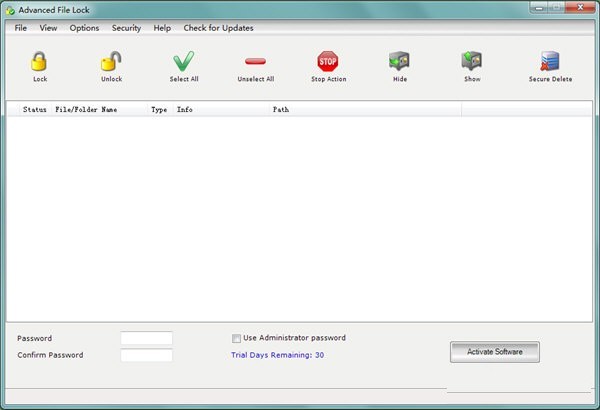The width and height of the screenshot is (600, 410).
Task: Click the Secure Delete icon
Action: tap(550, 61)
